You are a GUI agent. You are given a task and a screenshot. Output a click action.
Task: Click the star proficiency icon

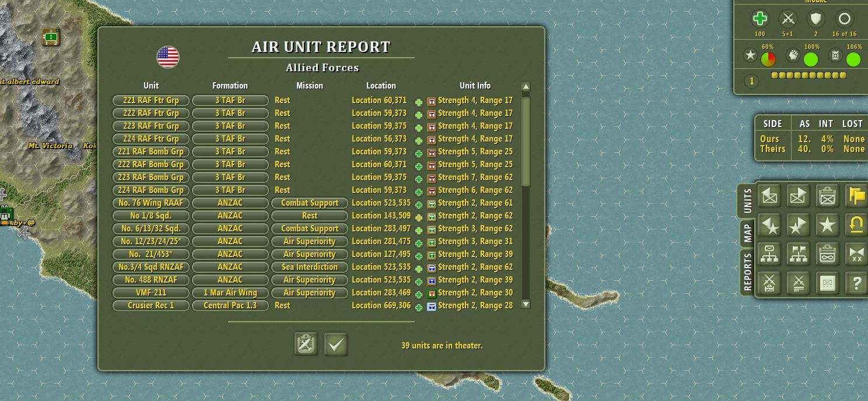coord(750,56)
